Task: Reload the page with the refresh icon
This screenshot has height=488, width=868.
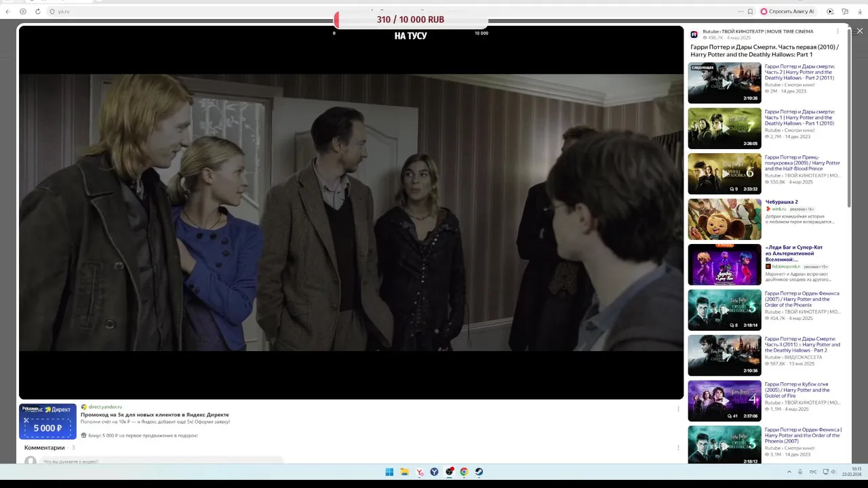Action: click(37, 12)
